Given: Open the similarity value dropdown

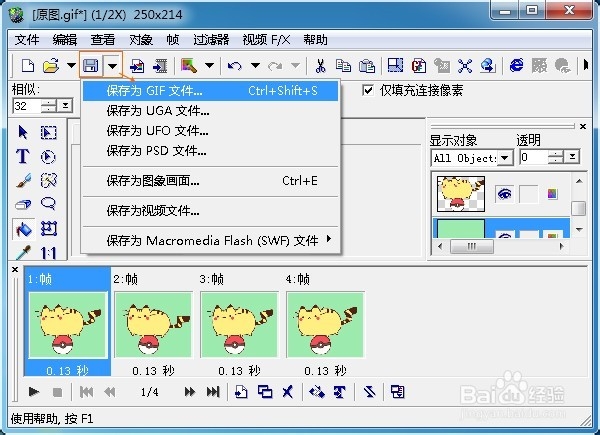Looking at the screenshot, I should 65,106.
